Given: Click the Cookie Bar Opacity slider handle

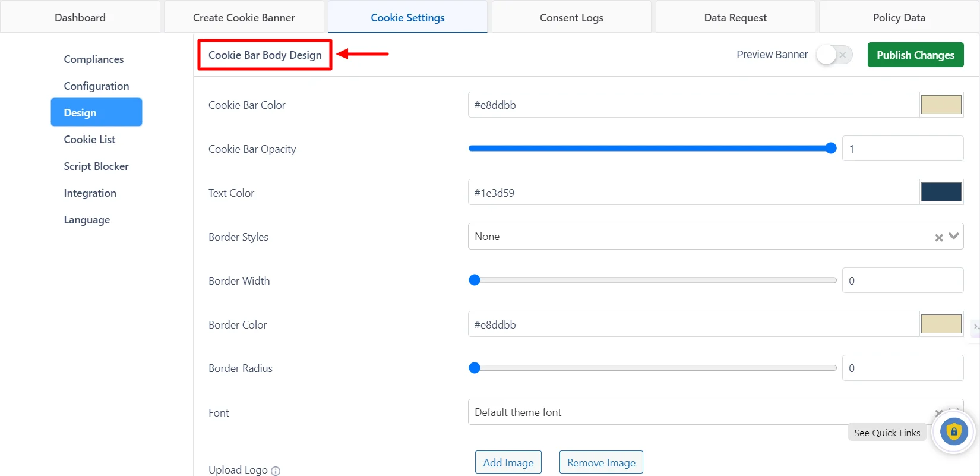Looking at the screenshot, I should tap(831, 149).
